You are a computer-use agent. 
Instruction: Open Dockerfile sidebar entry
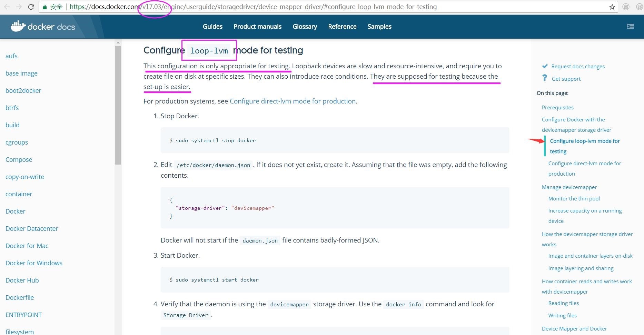[20, 297]
